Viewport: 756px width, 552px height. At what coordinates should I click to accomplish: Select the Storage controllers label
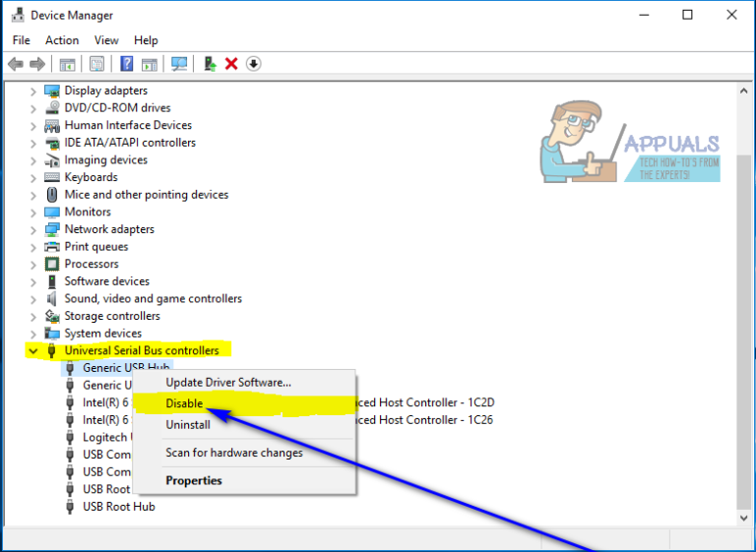coord(112,316)
